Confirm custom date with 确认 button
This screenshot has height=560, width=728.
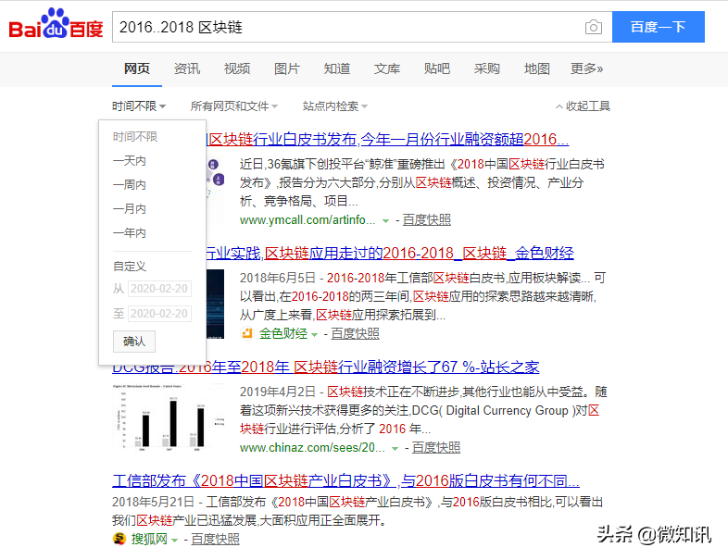click(134, 342)
